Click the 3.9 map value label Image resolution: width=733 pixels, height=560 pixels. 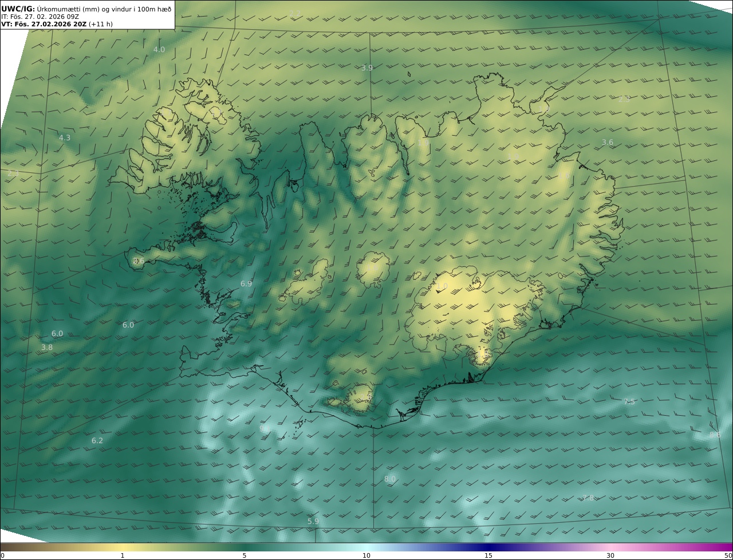coord(367,68)
